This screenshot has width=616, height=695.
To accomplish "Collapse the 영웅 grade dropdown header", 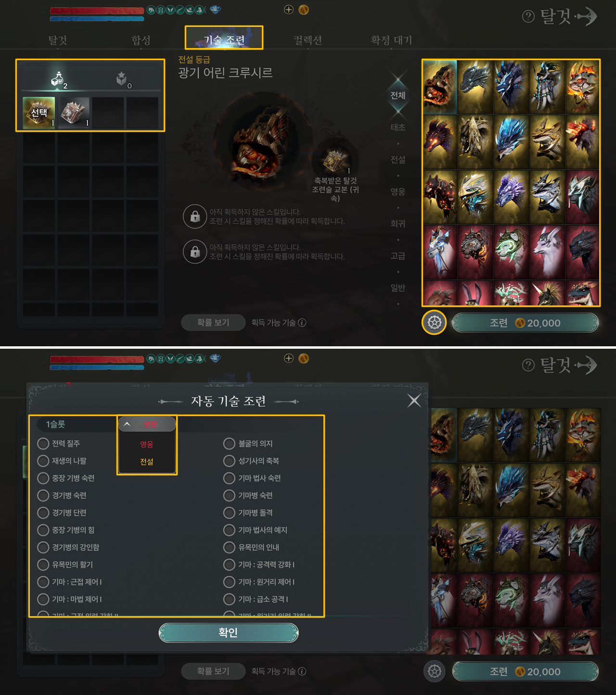I will click(147, 424).
